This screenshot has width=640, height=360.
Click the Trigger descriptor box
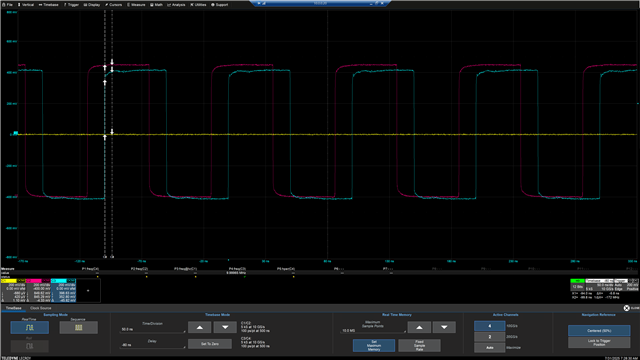click(x=626, y=285)
